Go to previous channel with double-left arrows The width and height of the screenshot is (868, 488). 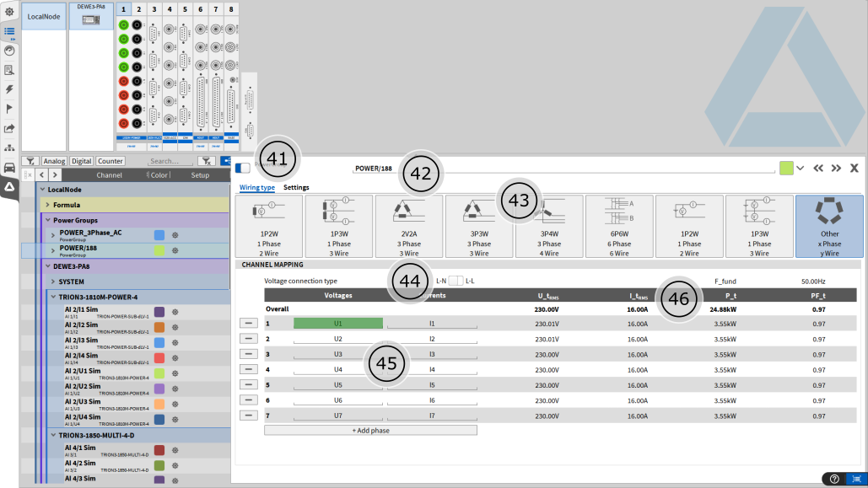(818, 169)
